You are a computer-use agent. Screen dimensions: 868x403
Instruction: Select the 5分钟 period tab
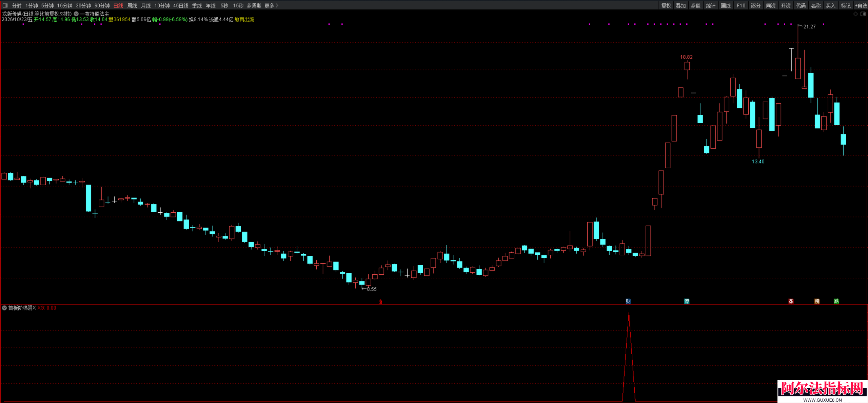click(47, 5)
